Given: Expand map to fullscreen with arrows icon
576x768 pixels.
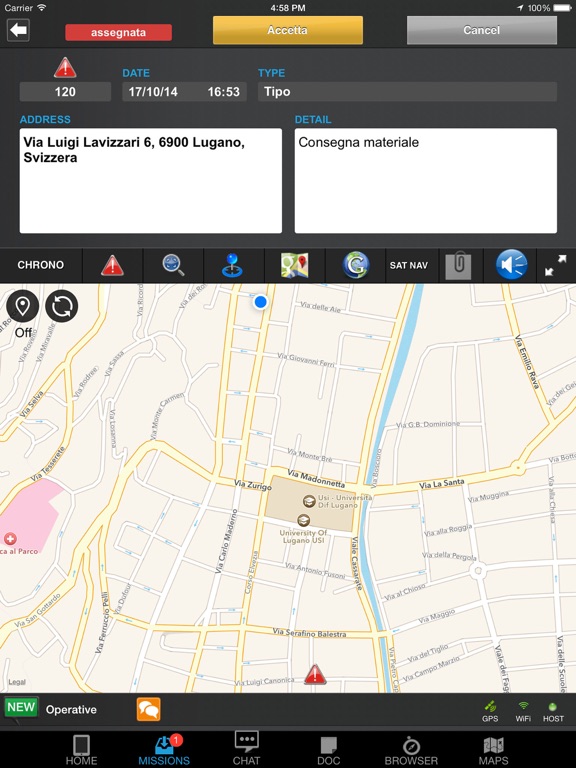Looking at the screenshot, I should pyautogui.click(x=555, y=265).
